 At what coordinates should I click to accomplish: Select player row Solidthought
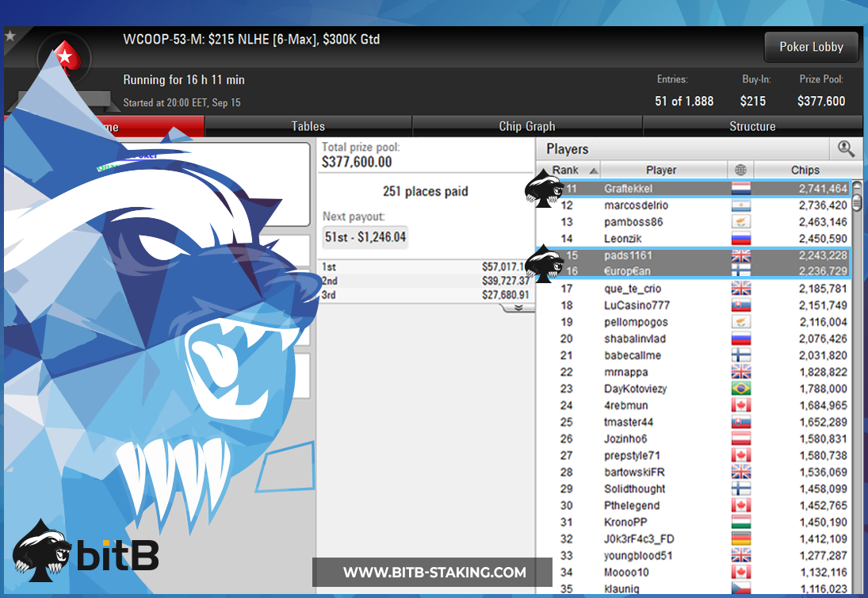tap(694, 489)
